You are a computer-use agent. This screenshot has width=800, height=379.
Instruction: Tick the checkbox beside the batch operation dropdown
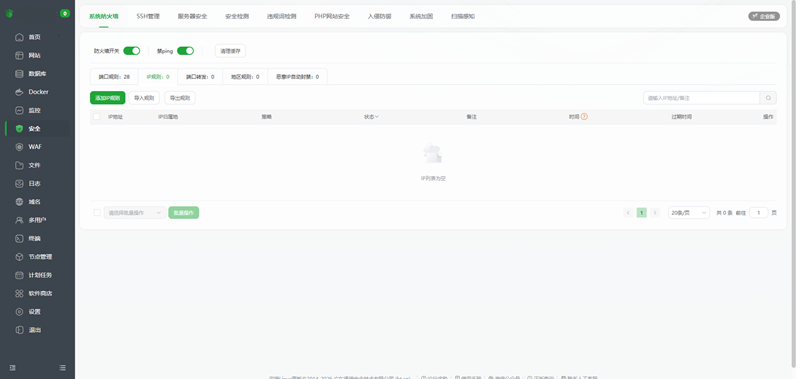[x=97, y=213]
